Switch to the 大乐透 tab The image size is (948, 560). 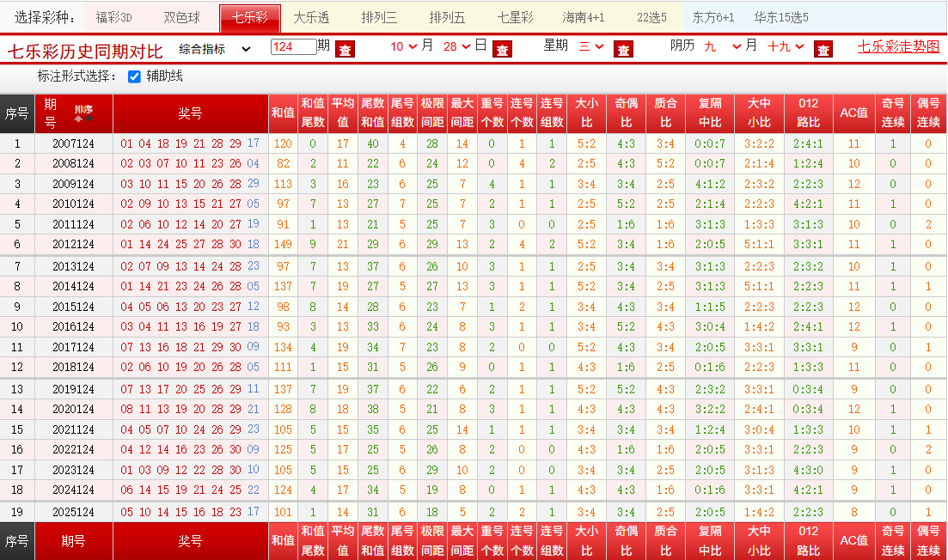pos(311,18)
